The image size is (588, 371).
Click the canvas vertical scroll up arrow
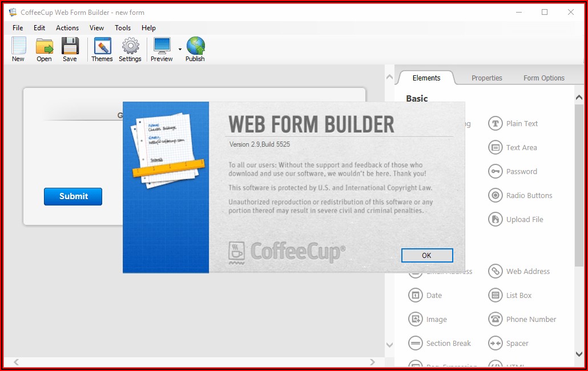pos(390,77)
